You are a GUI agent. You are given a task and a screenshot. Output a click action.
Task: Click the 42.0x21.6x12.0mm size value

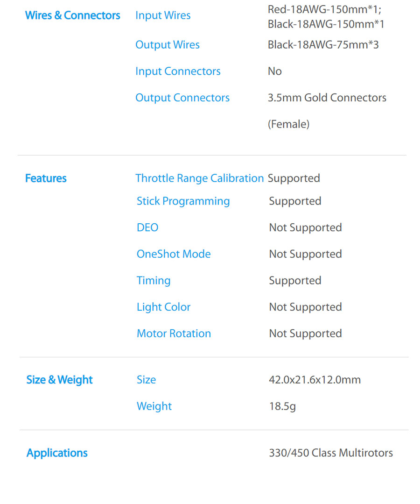pyautogui.click(x=315, y=380)
